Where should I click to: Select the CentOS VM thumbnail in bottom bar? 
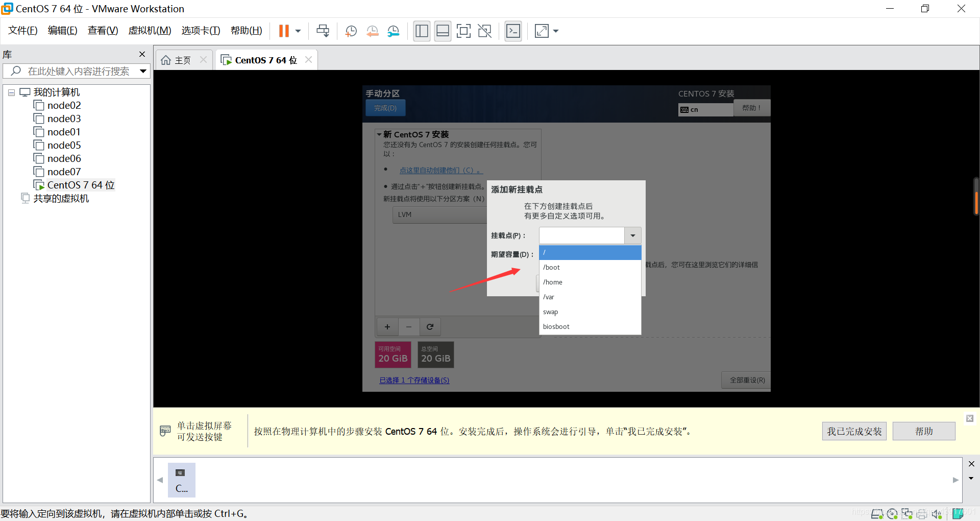pos(182,480)
